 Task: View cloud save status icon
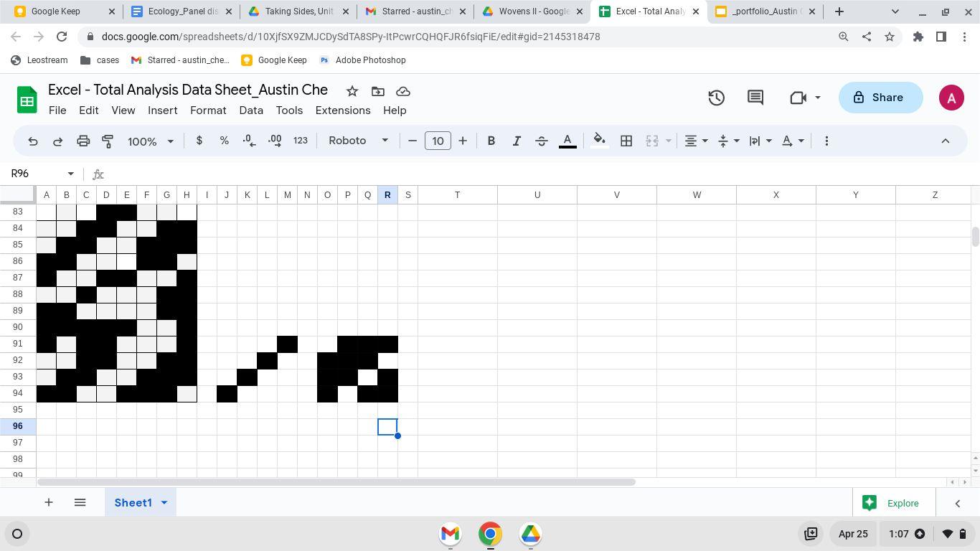tap(403, 91)
